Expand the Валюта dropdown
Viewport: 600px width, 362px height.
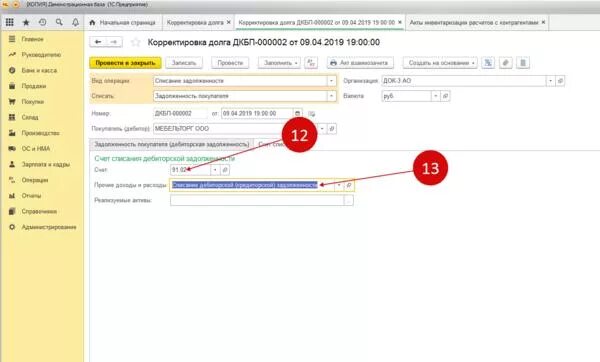435,96
